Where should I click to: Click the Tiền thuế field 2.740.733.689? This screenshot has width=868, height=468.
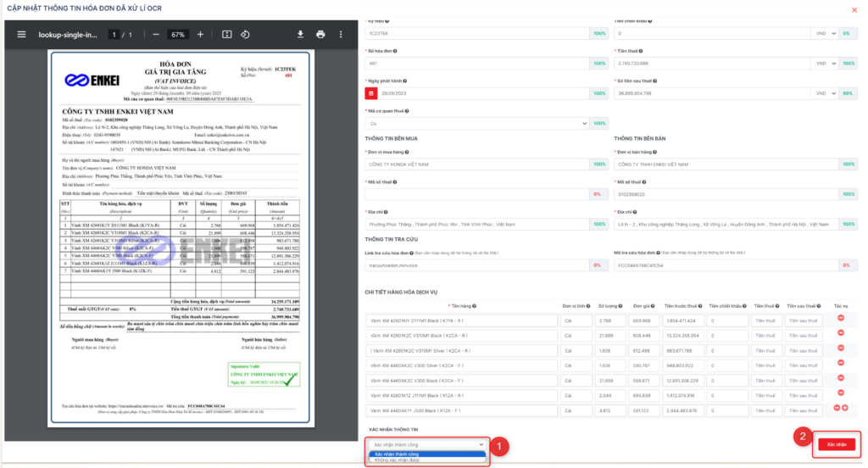coord(712,64)
